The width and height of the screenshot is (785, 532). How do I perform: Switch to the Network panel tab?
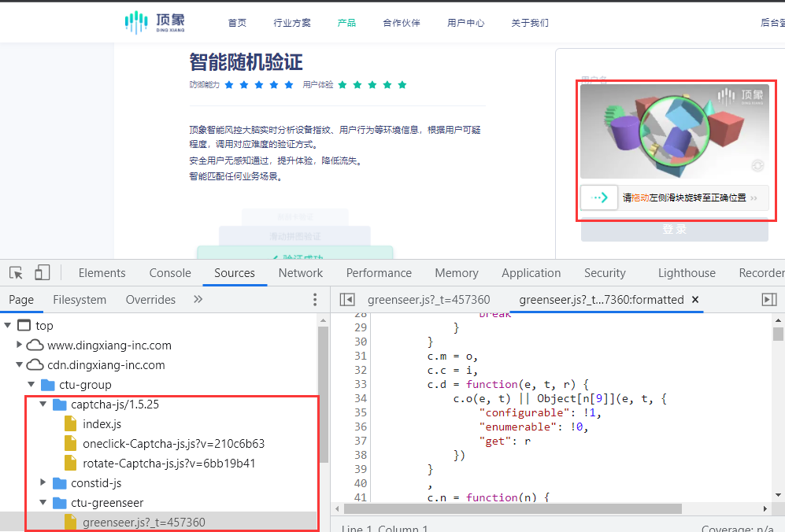pyautogui.click(x=300, y=273)
